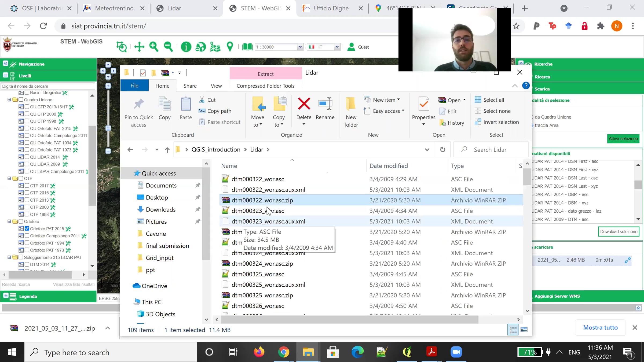The height and width of the screenshot is (362, 644).
Task: Check the Ortofoto PAT 1994 layer checkbox
Action: [x=27, y=243]
